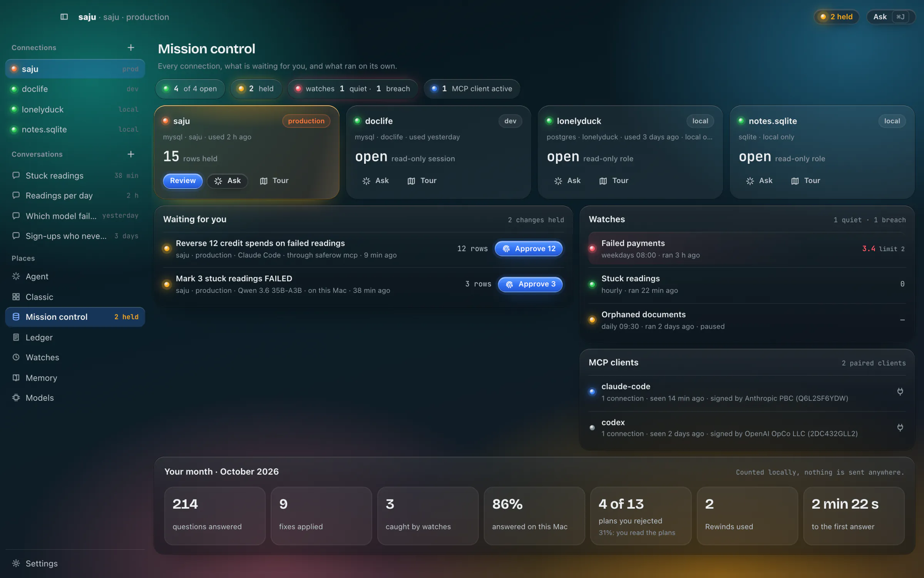Select doclife dev connection in sidebar

(75, 89)
